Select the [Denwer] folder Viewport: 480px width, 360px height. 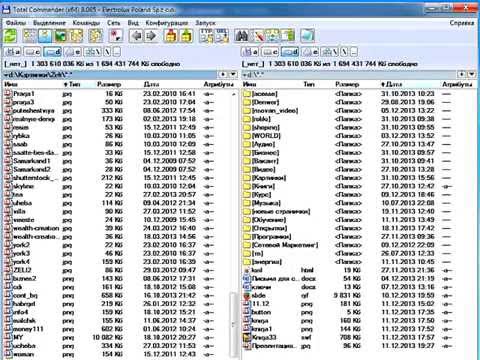tap(265, 102)
